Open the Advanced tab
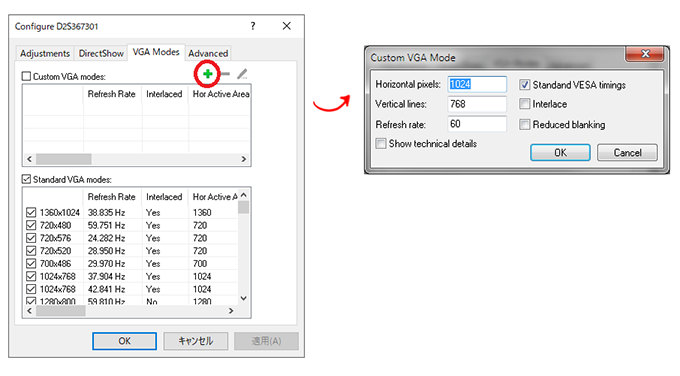Image resolution: width=680 pixels, height=376 pixels. [x=208, y=53]
